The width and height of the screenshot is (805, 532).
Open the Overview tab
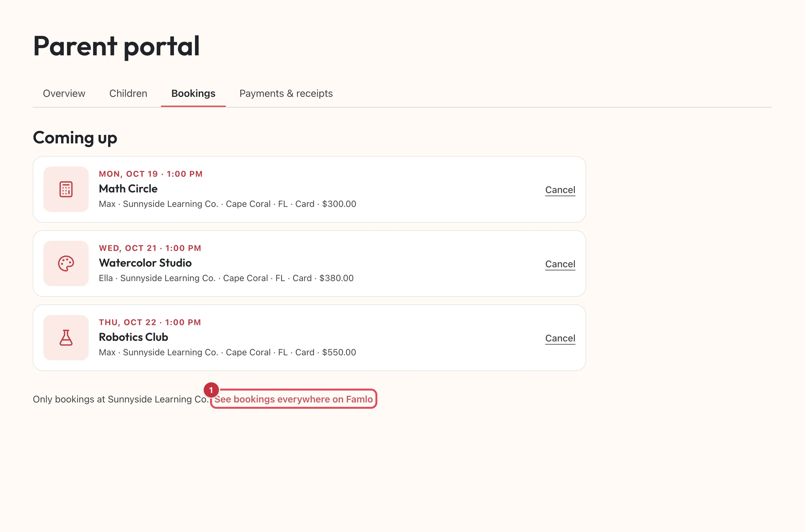(64, 93)
